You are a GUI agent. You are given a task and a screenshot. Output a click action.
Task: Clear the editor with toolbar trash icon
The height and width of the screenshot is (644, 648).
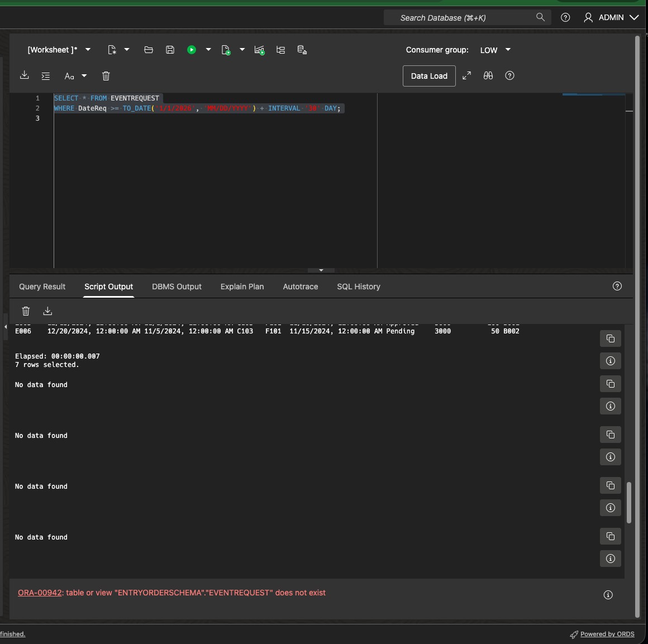(x=106, y=76)
